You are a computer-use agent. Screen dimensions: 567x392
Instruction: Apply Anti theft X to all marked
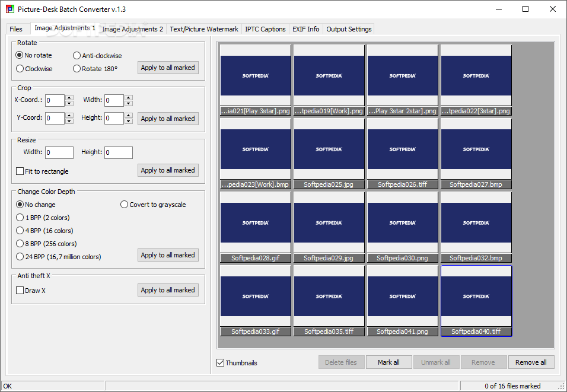click(168, 290)
